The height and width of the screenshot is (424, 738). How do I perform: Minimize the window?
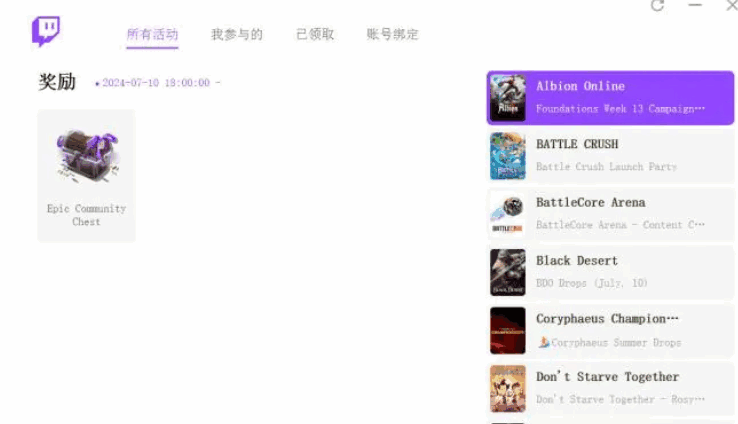(695, 5)
